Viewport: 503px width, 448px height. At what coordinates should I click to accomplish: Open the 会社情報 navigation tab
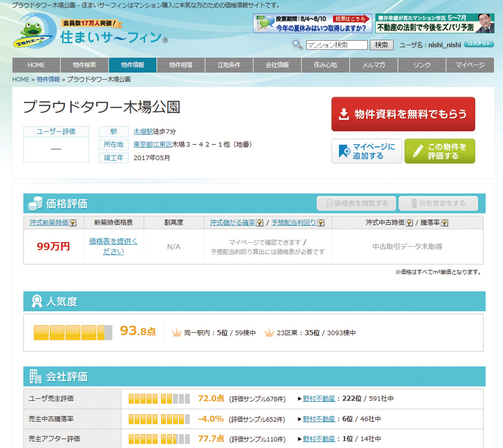pyautogui.click(x=277, y=65)
